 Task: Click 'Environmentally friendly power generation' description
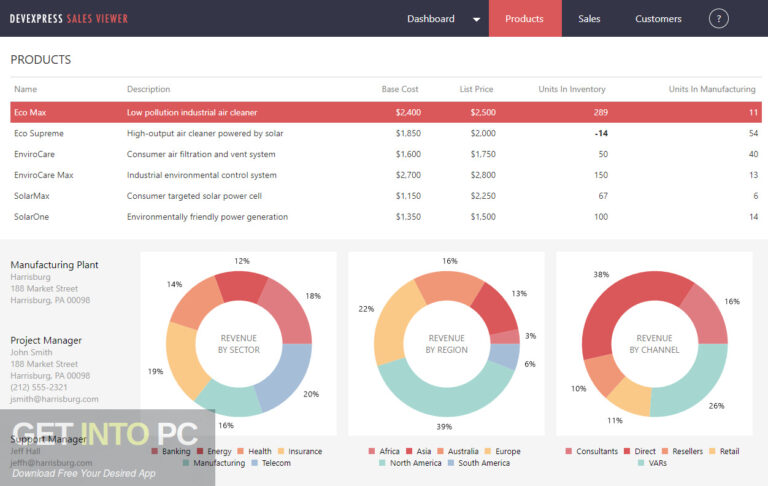207,217
